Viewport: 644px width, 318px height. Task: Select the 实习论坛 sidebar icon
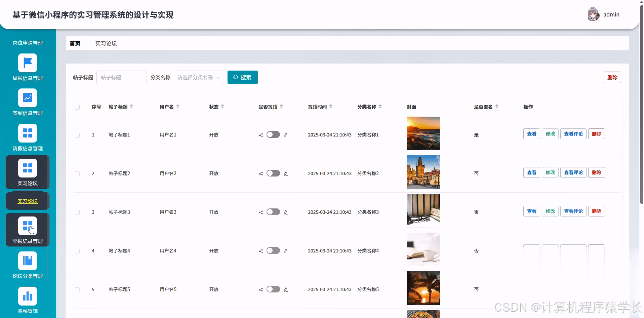28,168
